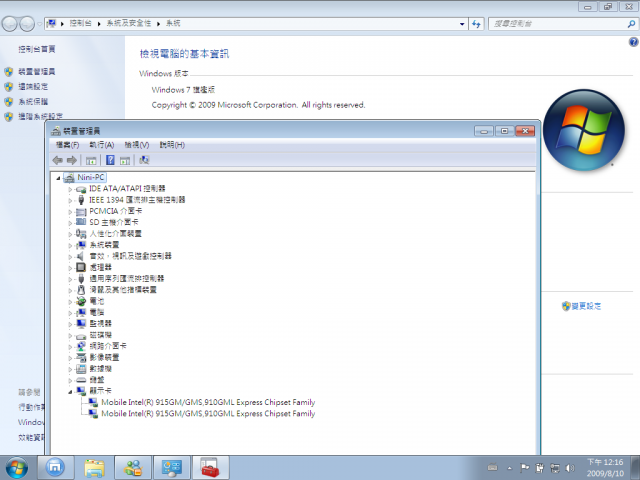Expand the 網路介面卡 network adapters node
Image resolution: width=640 pixels, height=480 pixels.
pyautogui.click(x=70, y=347)
